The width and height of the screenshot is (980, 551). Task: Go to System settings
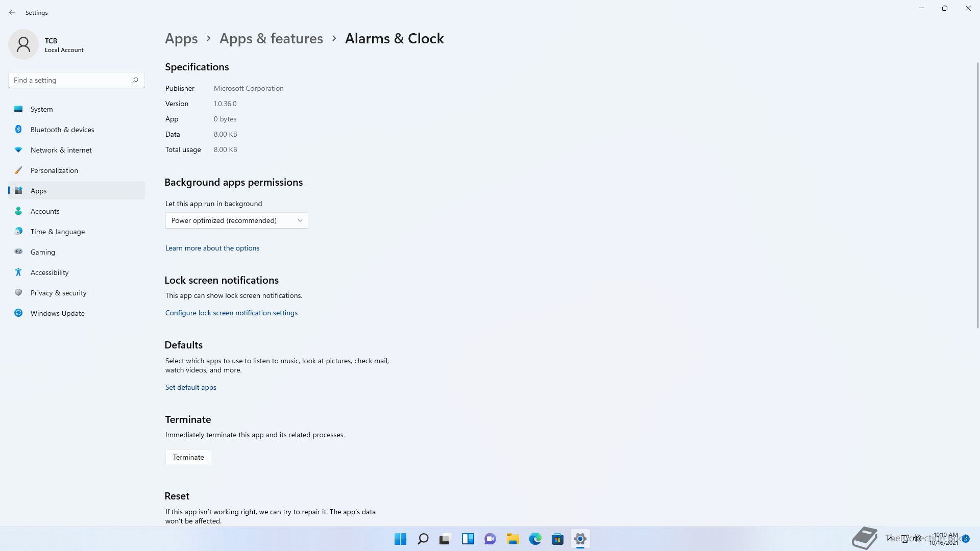77,109
